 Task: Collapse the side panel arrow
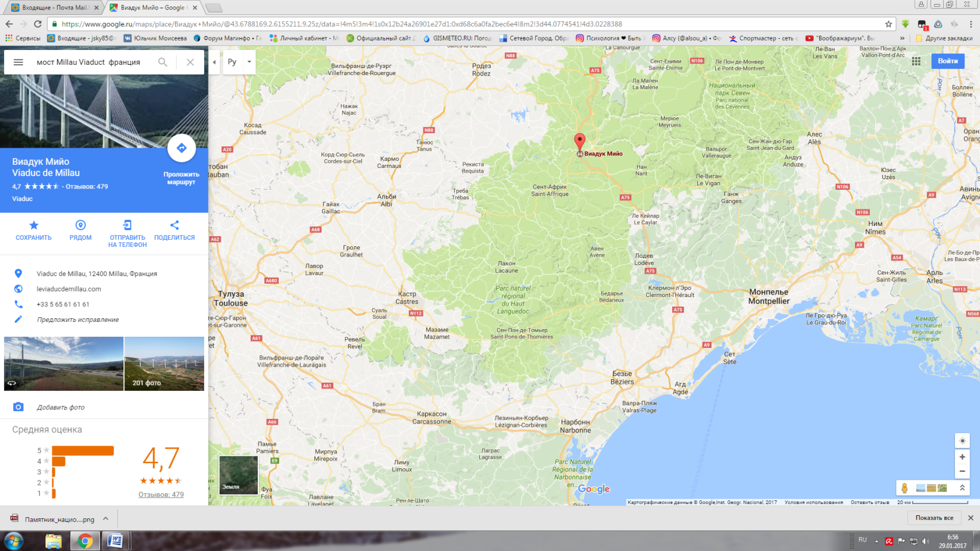(x=214, y=62)
